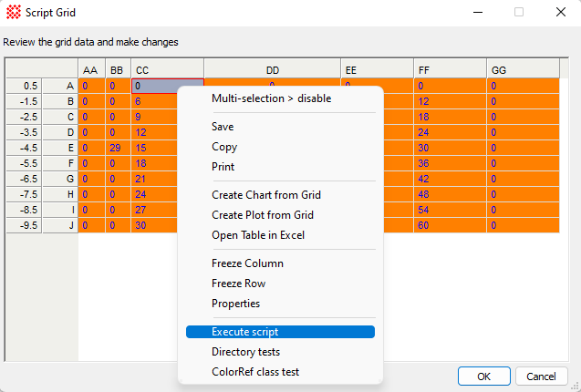The width and height of the screenshot is (581, 392).
Task: Select Directory tests menu entry
Action: pos(245,352)
